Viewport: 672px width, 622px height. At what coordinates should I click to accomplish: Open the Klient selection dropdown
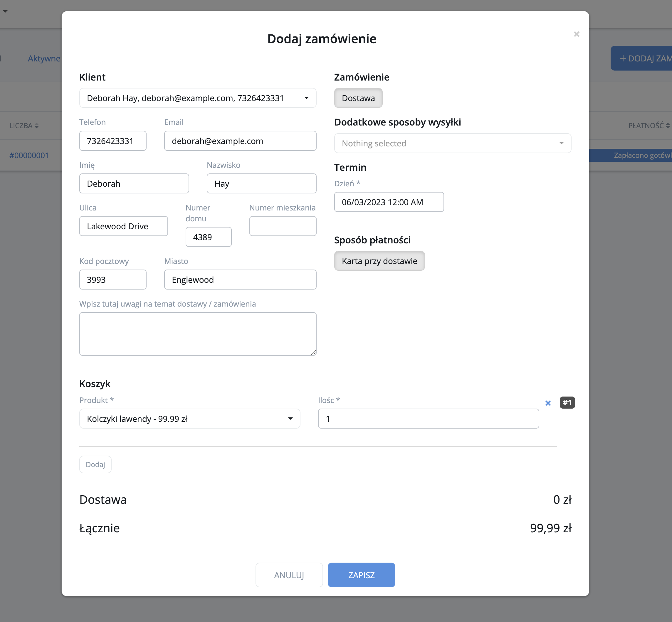tap(197, 98)
